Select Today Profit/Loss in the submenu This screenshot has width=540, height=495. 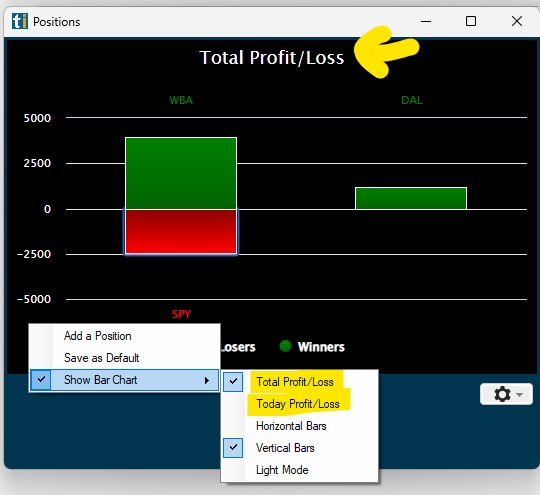[x=298, y=404]
